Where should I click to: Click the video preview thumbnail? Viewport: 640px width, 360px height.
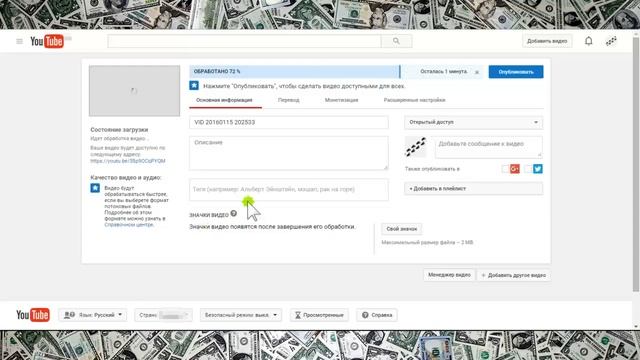[x=134, y=91]
